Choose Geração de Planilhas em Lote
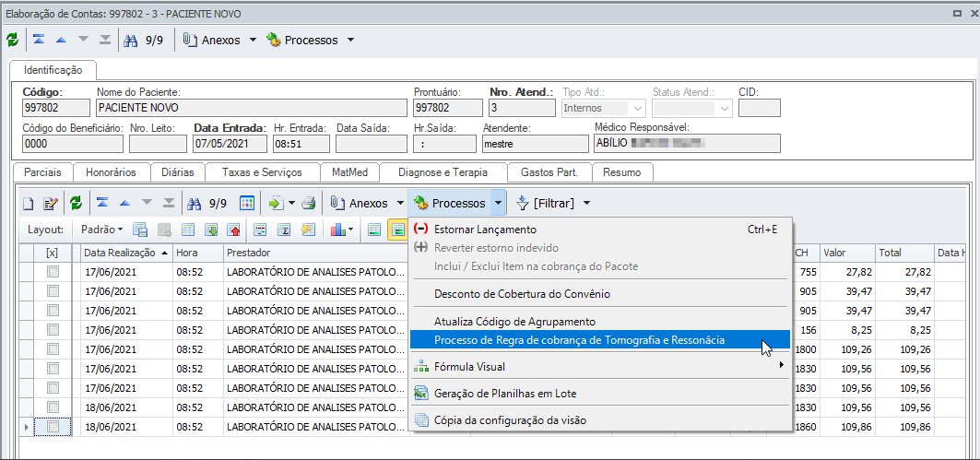This screenshot has height=460, width=980. pyautogui.click(x=600, y=394)
